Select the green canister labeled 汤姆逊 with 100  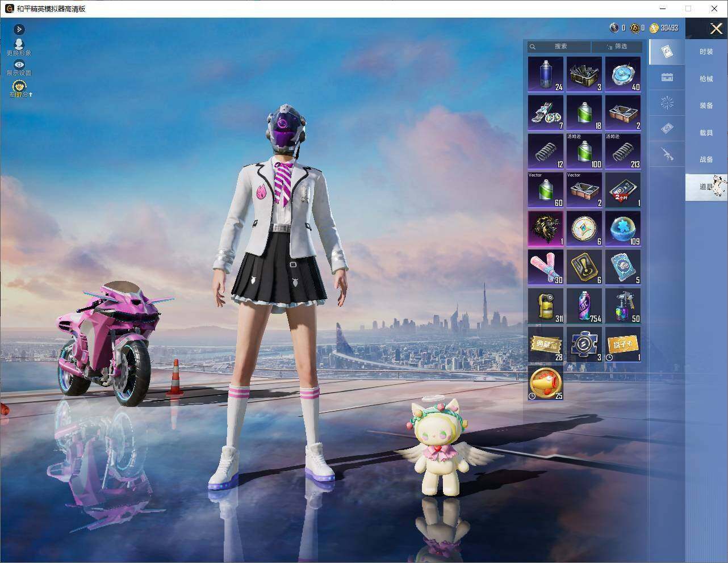coord(584,151)
